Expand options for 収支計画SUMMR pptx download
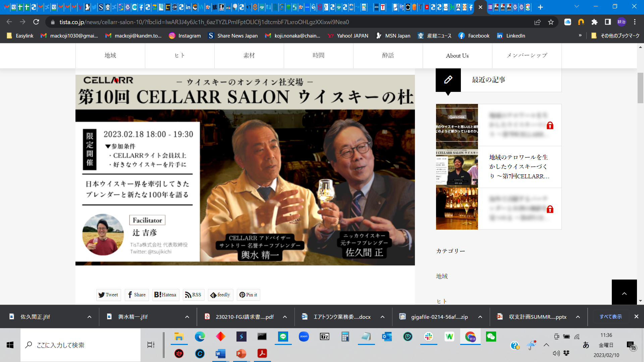Screen dimensions: 644x362 tap(578, 317)
